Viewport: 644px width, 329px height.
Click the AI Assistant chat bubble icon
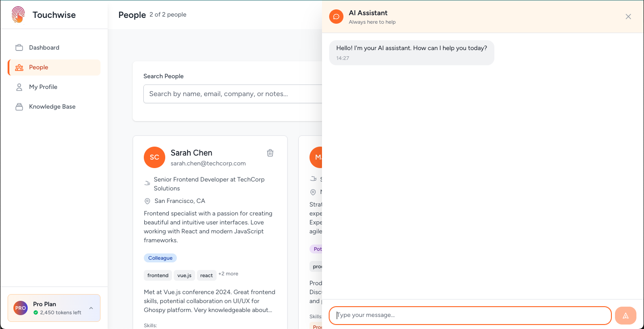[x=336, y=17]
